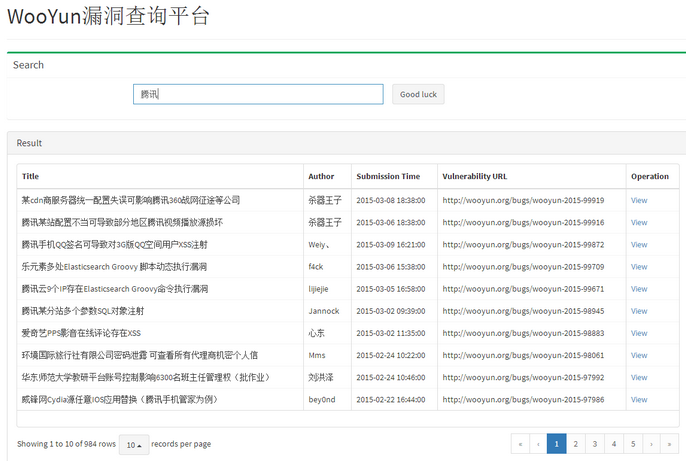
Task: View the wooyun-2015-99671 vulnerability
Action: [x=639, y=289]
